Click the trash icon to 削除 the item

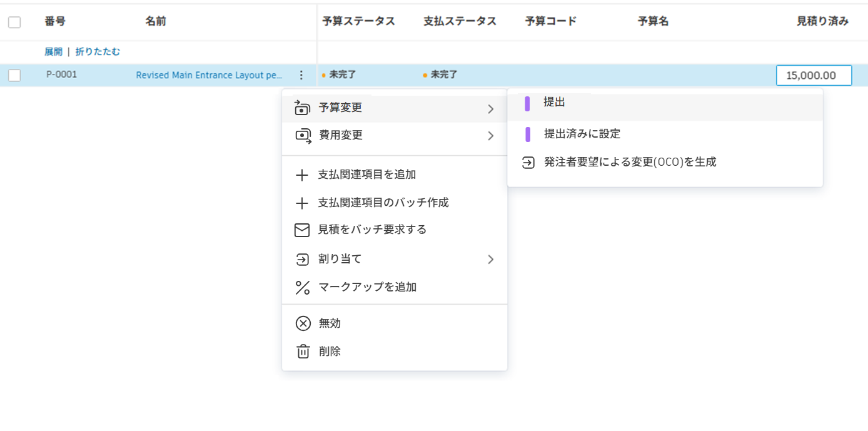tap(301, 351)
